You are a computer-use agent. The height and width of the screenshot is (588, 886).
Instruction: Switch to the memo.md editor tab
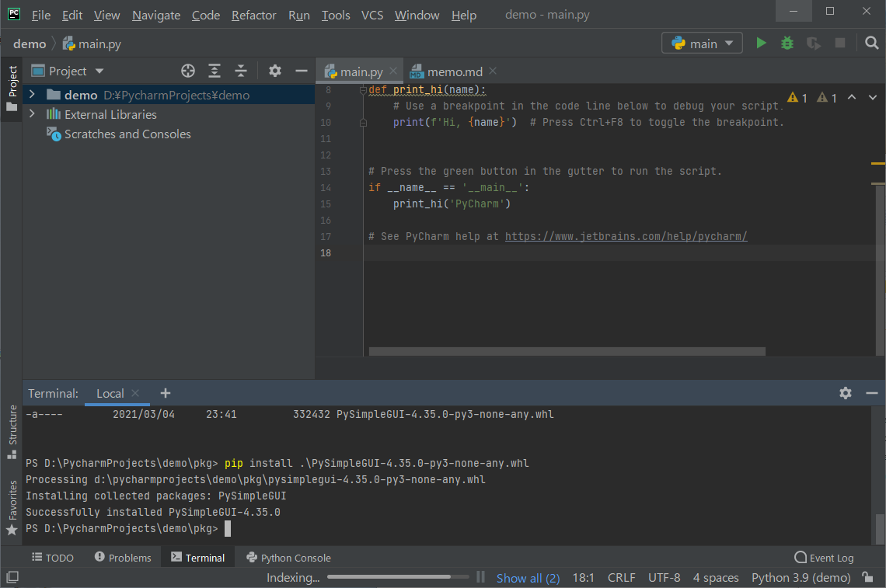[455, 71]
